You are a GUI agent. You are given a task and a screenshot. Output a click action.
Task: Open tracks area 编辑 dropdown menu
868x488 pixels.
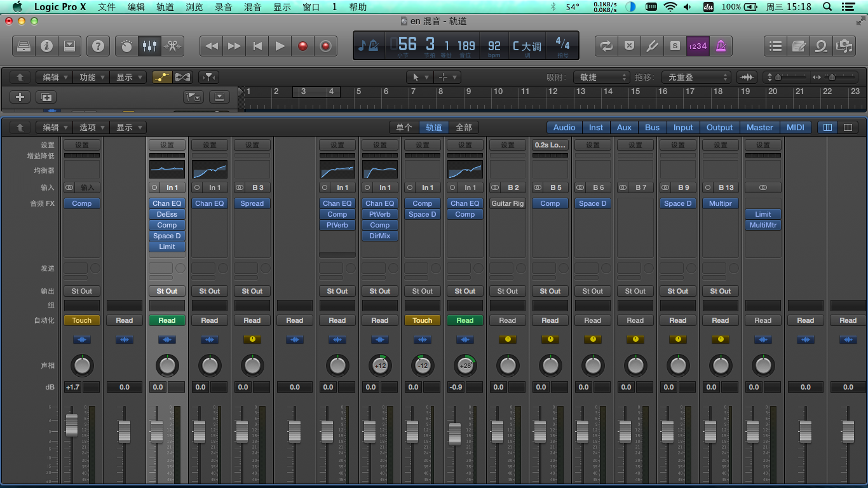pos(53,77)
